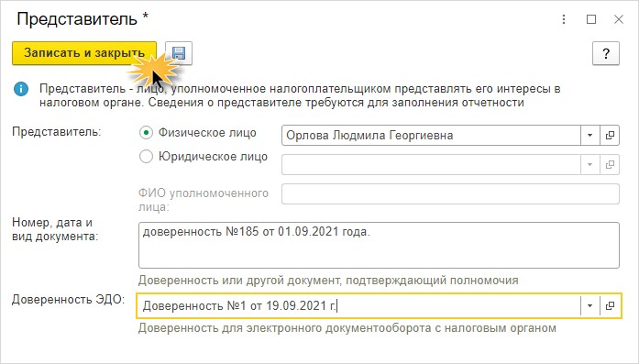The width and height of the screenshot is (639, 364).
Task: Click hint Доверенность для электронного документооборота
Action: pyautogui.click(x=347, y=328)
